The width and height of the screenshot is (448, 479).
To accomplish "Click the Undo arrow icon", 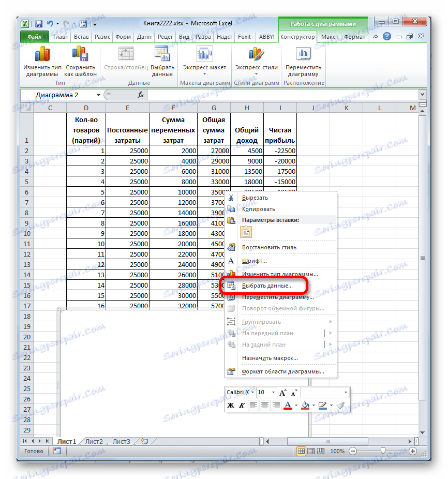I will point(50,23).
